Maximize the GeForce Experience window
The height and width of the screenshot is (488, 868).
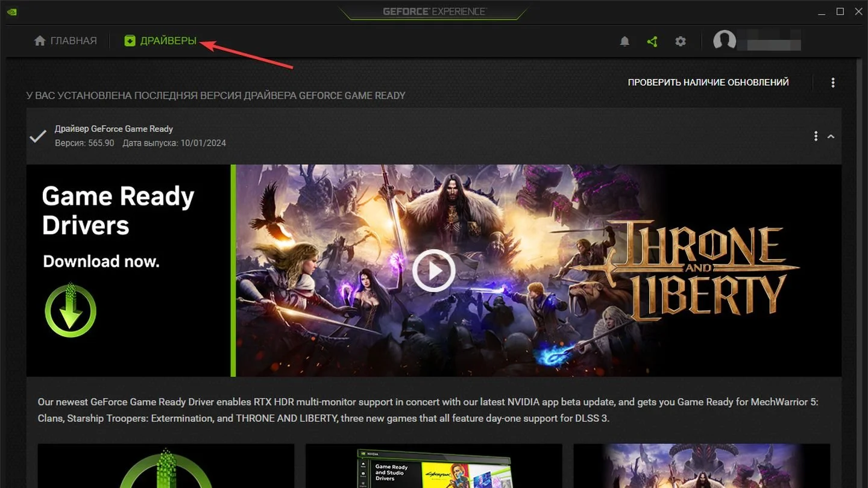pos(840,11)
